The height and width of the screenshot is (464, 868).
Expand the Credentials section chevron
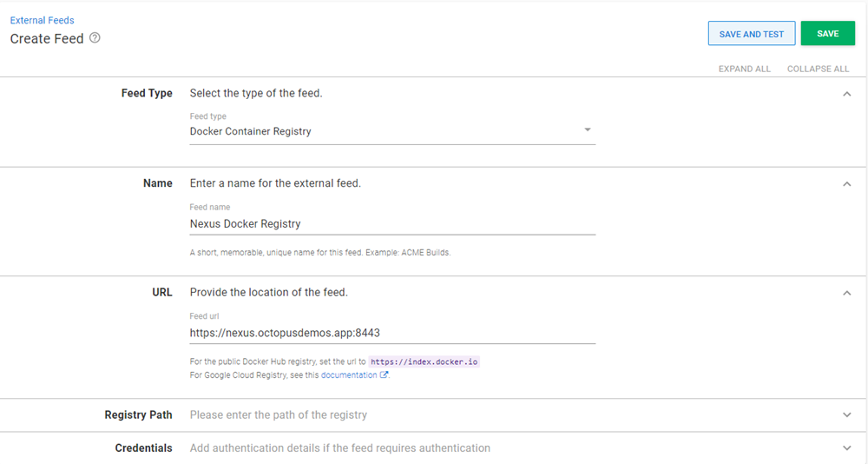[x=846, y=447]
